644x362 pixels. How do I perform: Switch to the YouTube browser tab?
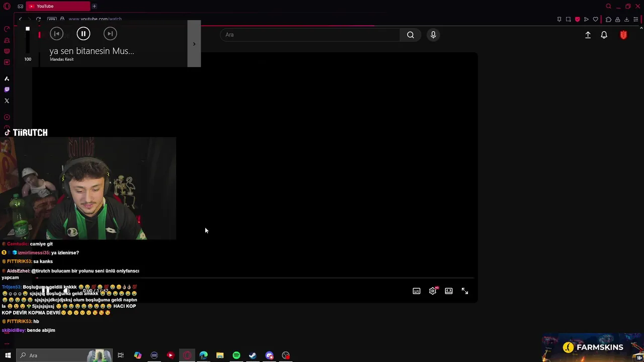(58, 6)
